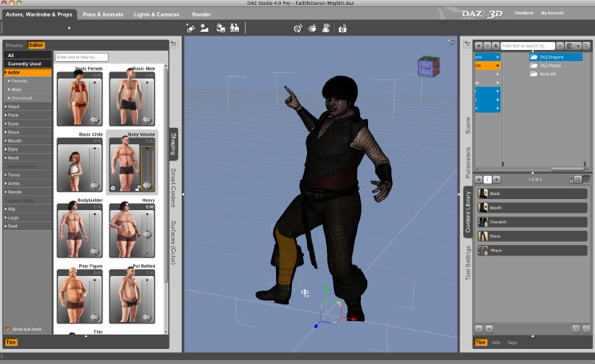Open the Lights & Cameras tab
Image resolution: width=595 pixels, height=364 pixels.
pos(156,14)
